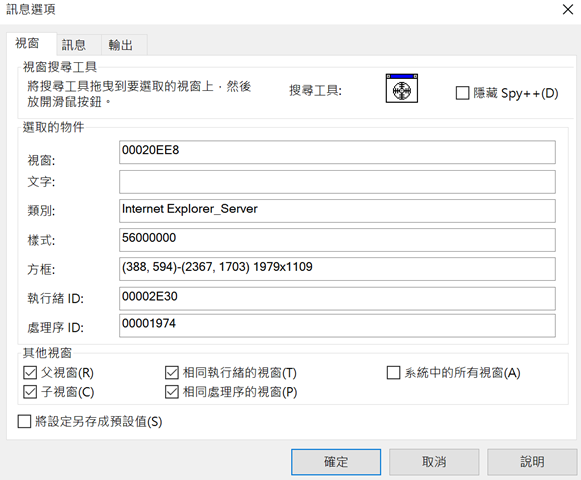Click the 執行緒 ID field 00002E30
Screen dimensions: 581x480
337,298
